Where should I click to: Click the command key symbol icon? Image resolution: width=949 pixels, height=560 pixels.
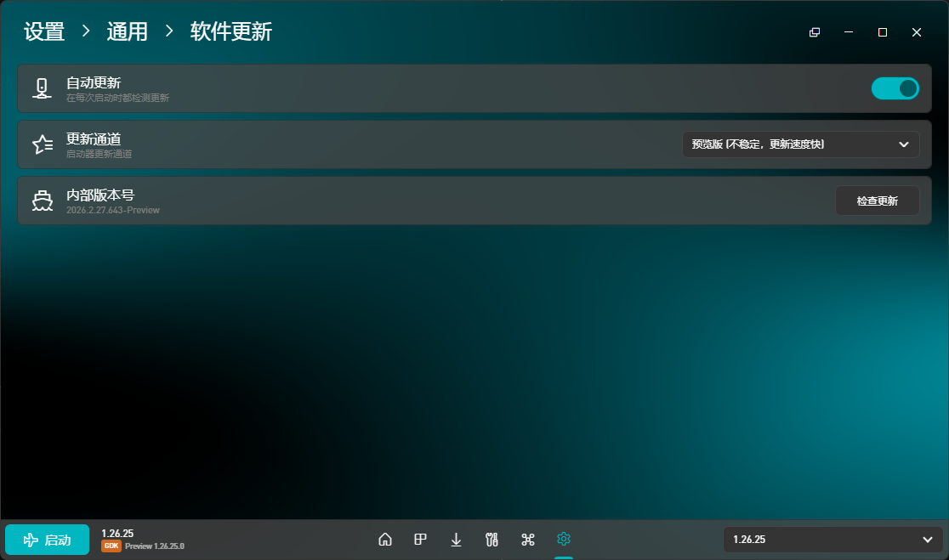tap(527, 540)
